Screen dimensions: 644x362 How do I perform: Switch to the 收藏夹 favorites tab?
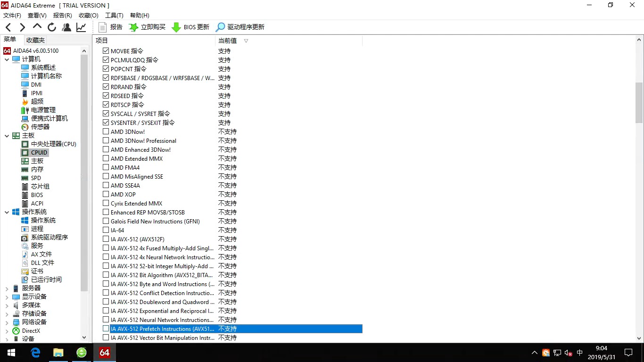click(x=35, y=41)
